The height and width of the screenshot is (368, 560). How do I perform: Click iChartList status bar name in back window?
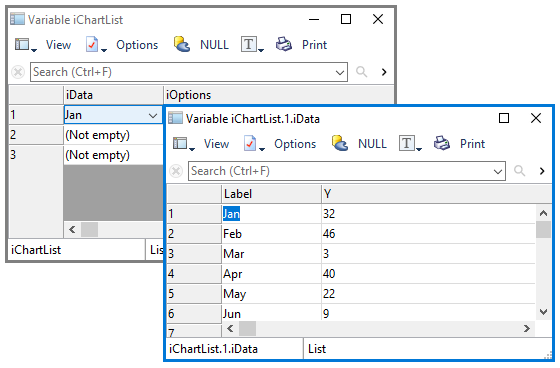(36, 250)
